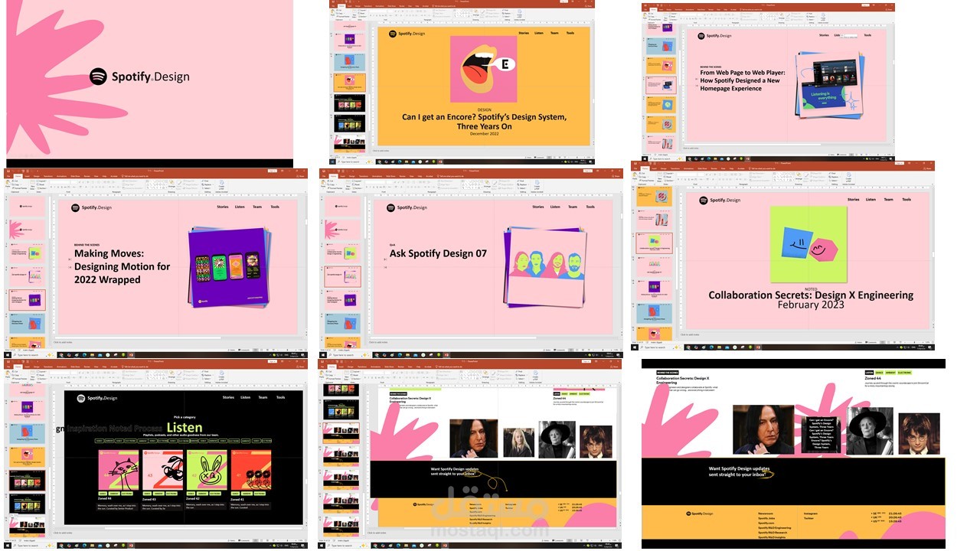Viewport: 980px width, 551px height.
Task: Click Tools nav text on Collaboration Secrets slide
Action: click(x=906, y=199)
